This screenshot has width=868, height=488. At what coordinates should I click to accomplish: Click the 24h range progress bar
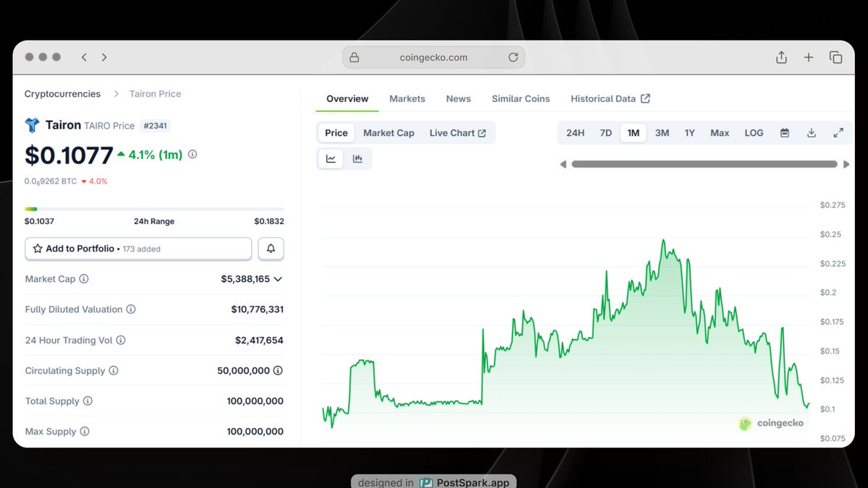[154, 209]
